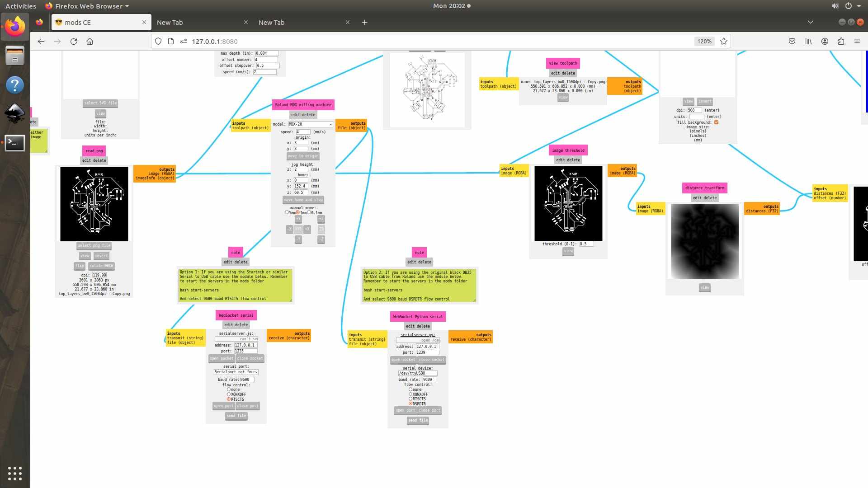Screen dimensions: 868x488
Task: Click the Save to Pocket icon
Action: [x=792, y=41]
